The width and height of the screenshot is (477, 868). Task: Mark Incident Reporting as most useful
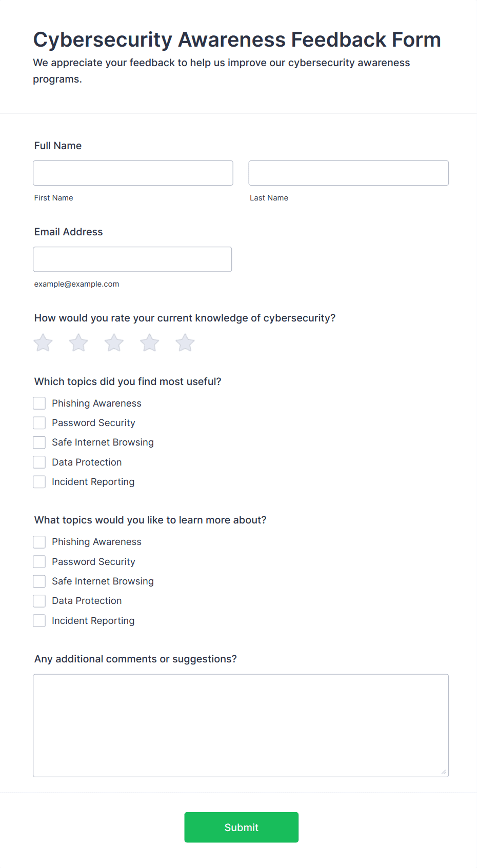coord(39,482)
